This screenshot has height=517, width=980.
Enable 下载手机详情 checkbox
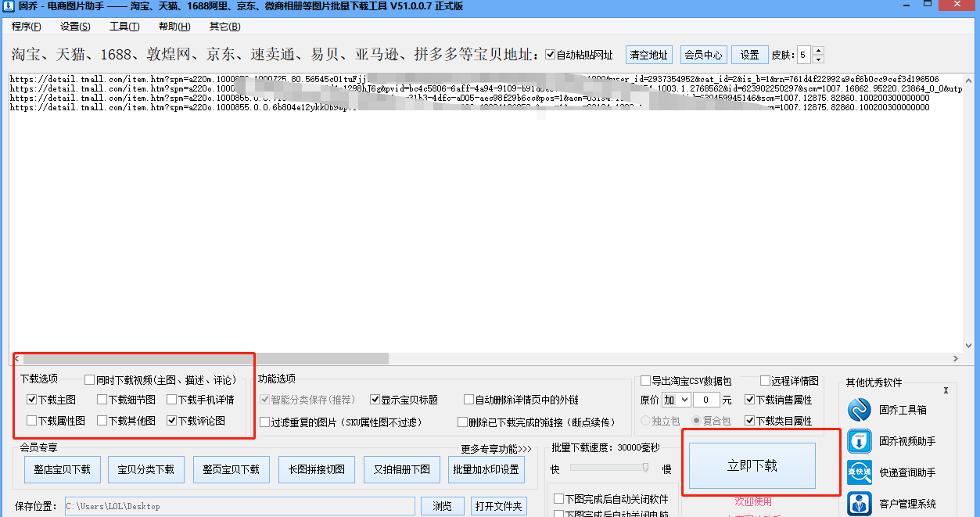click(171, 400)
